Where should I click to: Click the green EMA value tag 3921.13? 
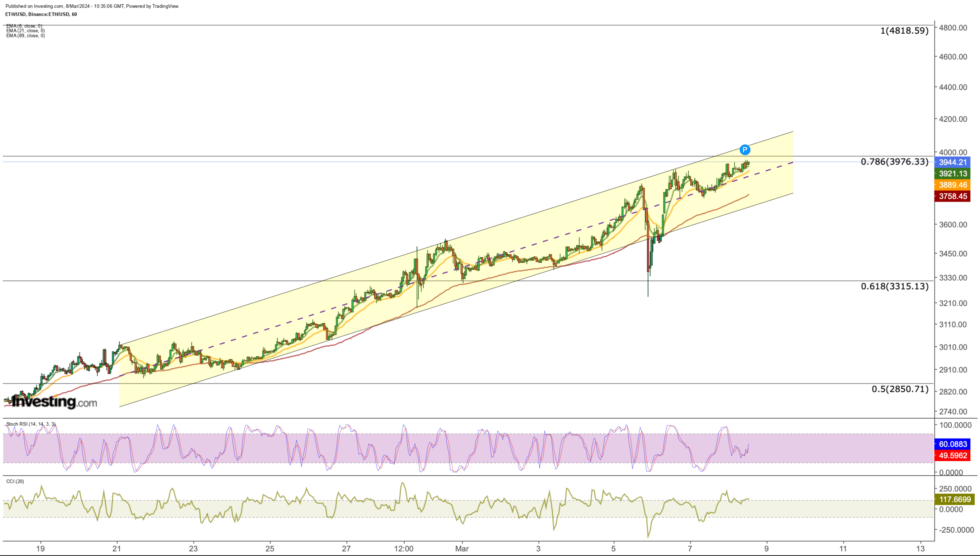point(952,174)
